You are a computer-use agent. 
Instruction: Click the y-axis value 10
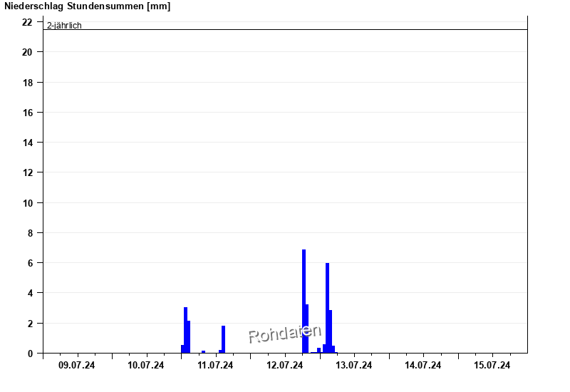click(28, 203)
